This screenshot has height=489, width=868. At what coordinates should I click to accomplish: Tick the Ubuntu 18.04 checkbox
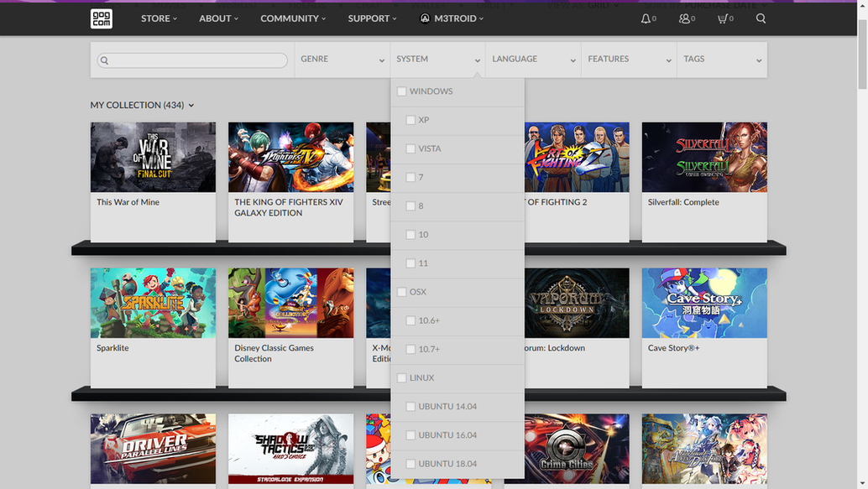(410, 464)
